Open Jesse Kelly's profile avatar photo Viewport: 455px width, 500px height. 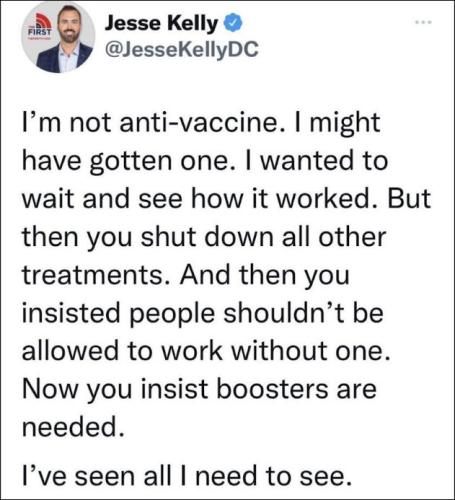tap(58, 37)
